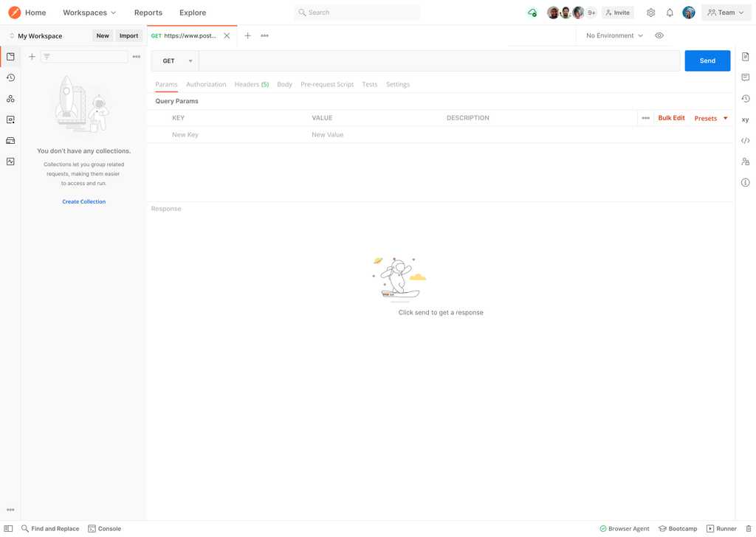This screenshot has height=537, width=756.
Task: Open the APIs sidebar icon
Action: tap(10, 99)
